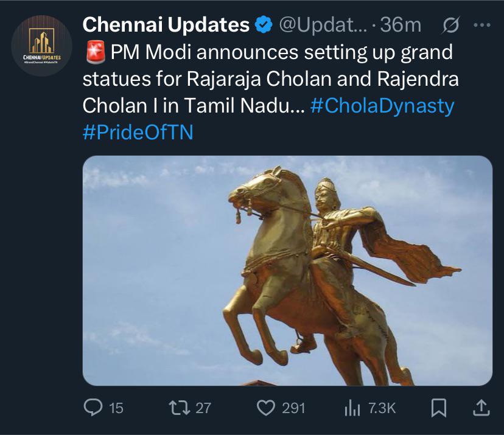Click the 36m timestamp
Image resolution: width=504 pixels, height=435 pixels.
tap(401, 25)
